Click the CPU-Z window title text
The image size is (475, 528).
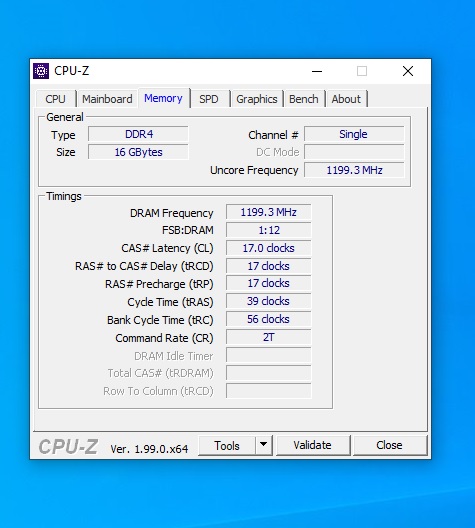(x=72, y=71)
